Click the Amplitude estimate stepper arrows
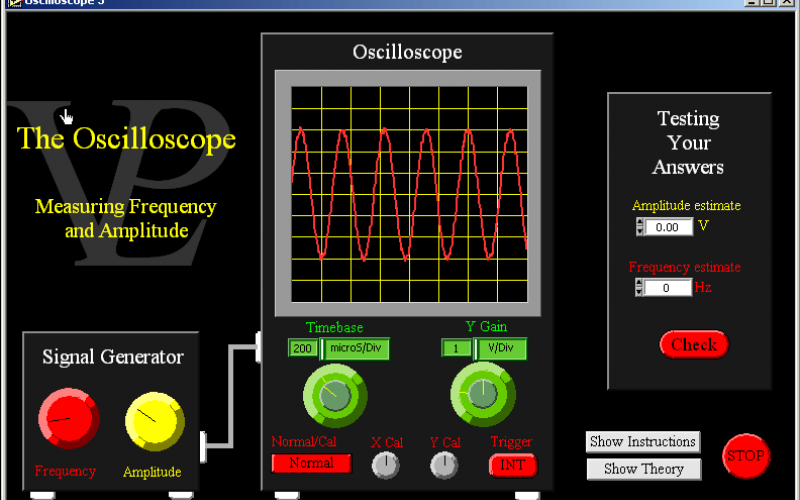The width and height of the screenshot is (800, 500). (640, 227)
